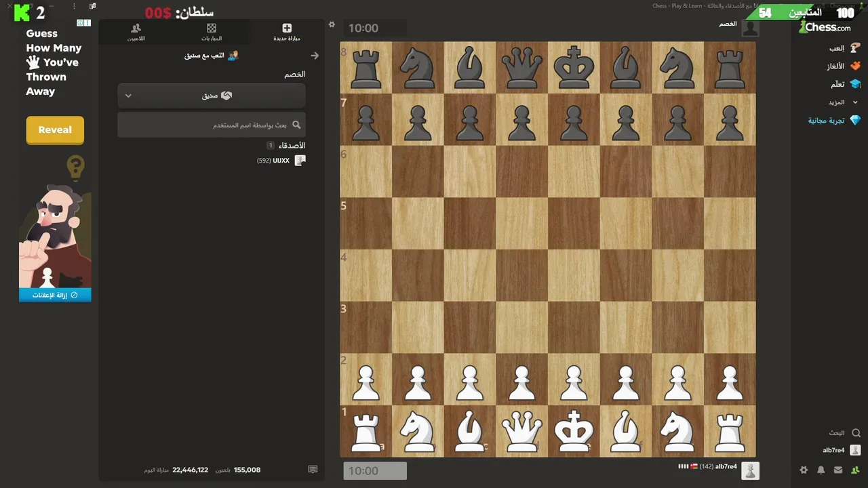
Task: Select the white pawn on h2
Action: 730,379
